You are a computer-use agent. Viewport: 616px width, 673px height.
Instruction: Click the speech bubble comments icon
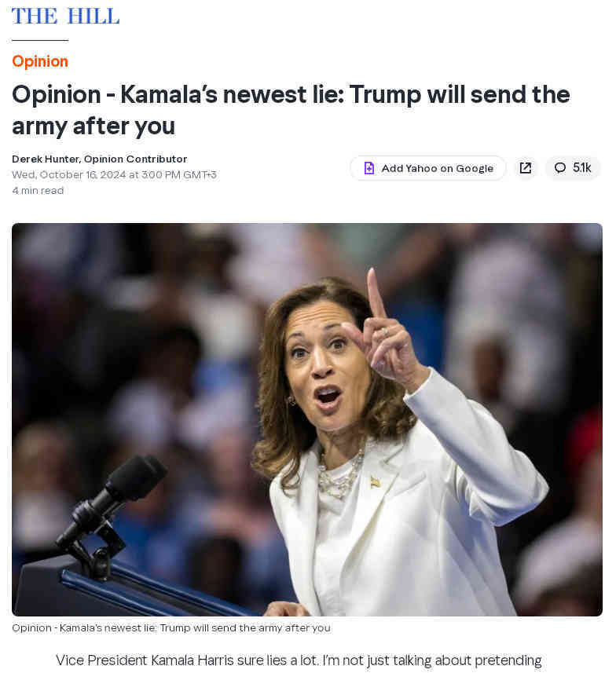[559, 168]
